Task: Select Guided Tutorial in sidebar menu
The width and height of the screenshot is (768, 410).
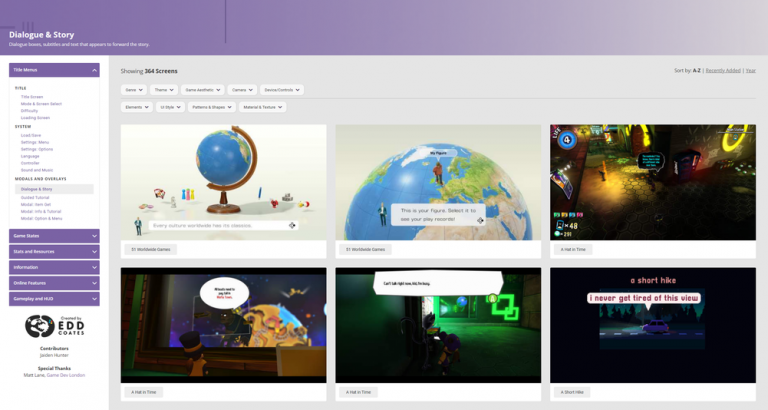Action: click(x=35, y=197)
